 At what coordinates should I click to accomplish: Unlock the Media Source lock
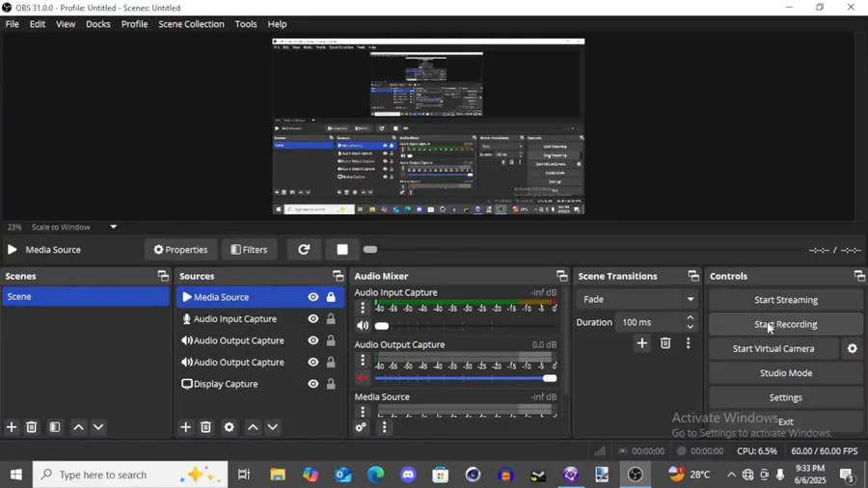[331, 297]
